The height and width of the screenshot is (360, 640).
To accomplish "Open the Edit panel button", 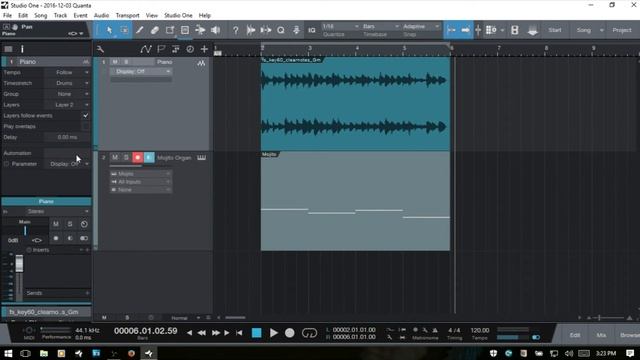I will (575, 335).
